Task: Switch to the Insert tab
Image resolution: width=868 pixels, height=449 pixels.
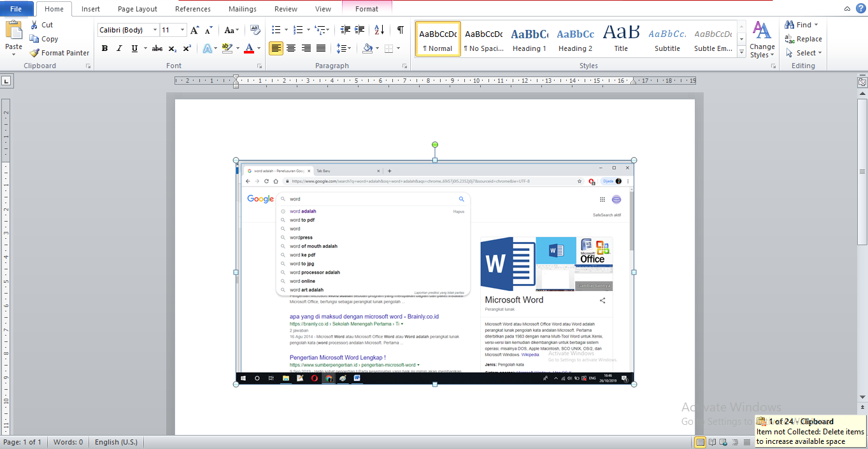Action: click(90, 9)
